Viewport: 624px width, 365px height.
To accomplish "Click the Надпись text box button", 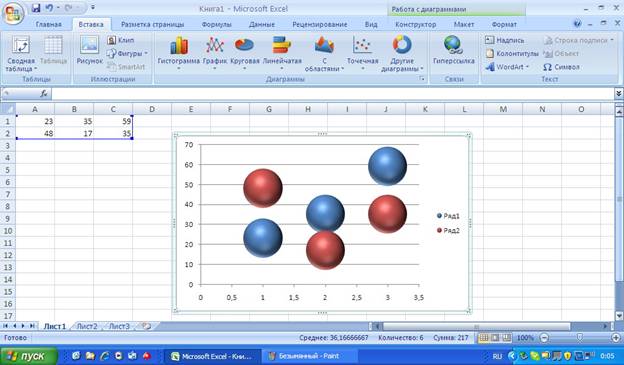I will [x=505, y=40].
